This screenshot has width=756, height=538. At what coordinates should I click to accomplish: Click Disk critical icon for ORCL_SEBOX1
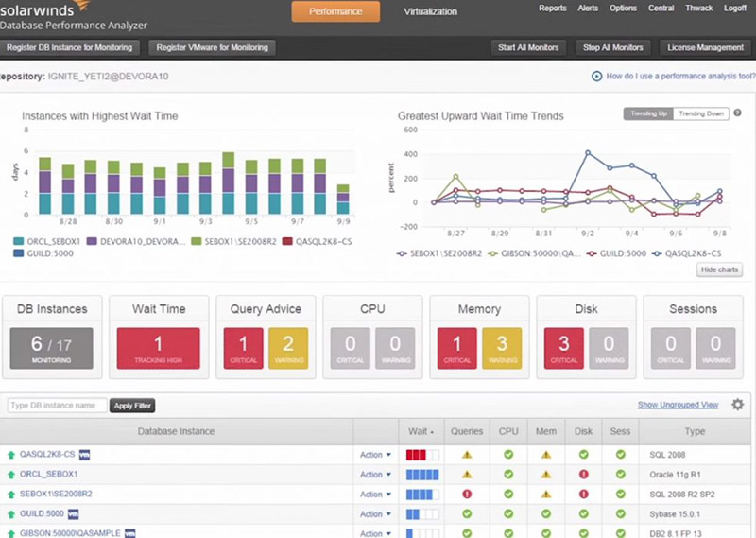(583, 475)
